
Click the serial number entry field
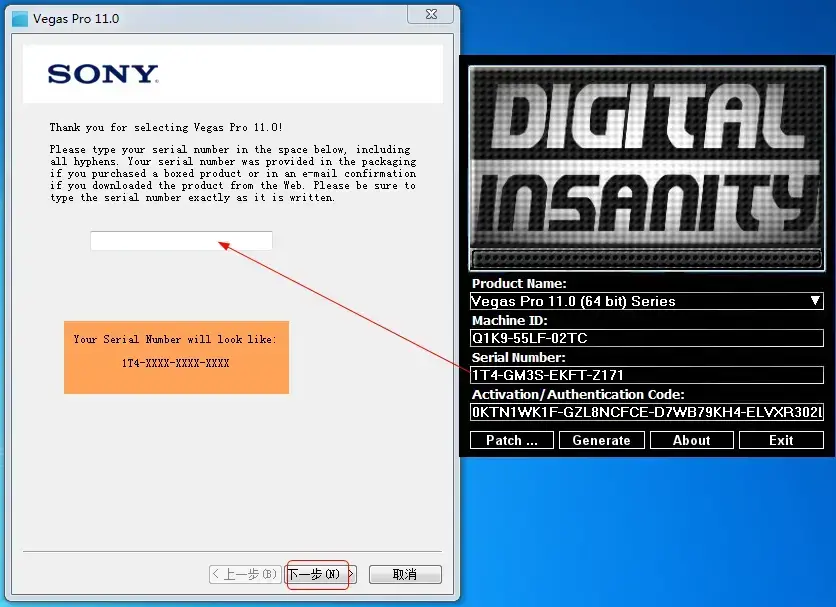181,241
